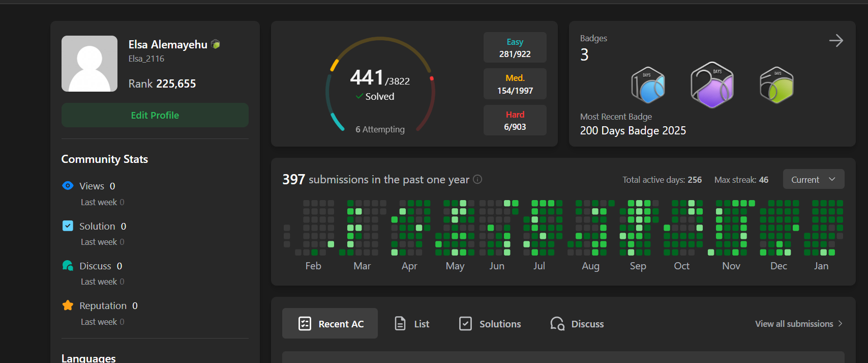Select the Med. 154/1997 difficulty box
868x363 pixels.
click(x=515, y=84)
